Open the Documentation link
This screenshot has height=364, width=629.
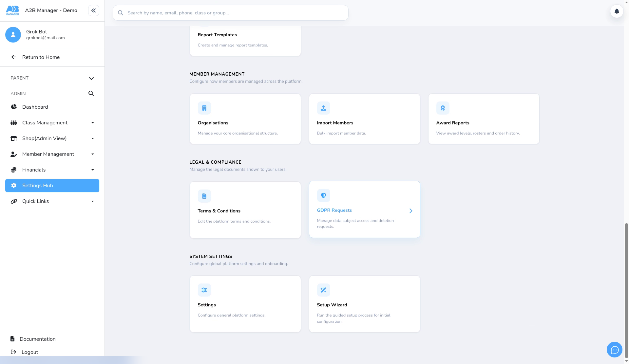click(x=38, y=339)
